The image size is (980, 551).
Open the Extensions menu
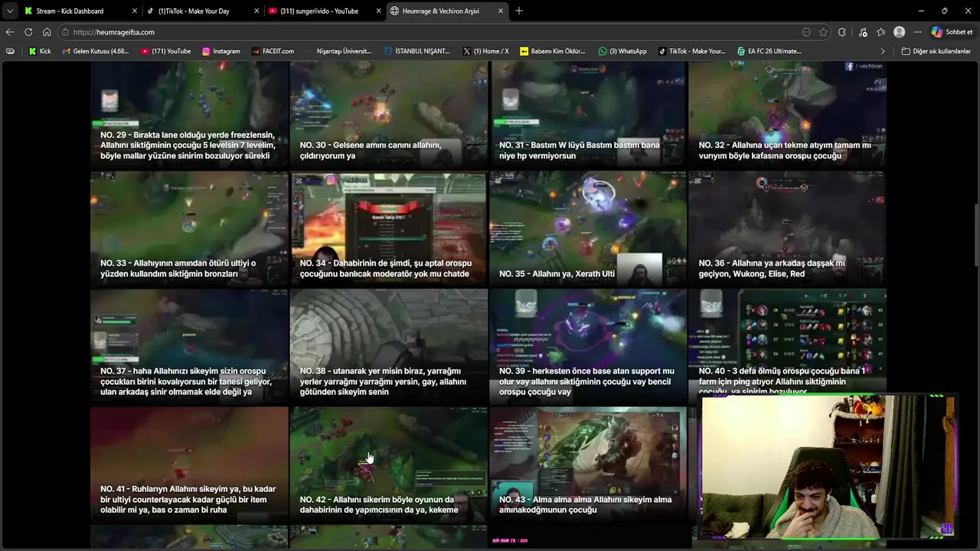(x=842, y=32)
